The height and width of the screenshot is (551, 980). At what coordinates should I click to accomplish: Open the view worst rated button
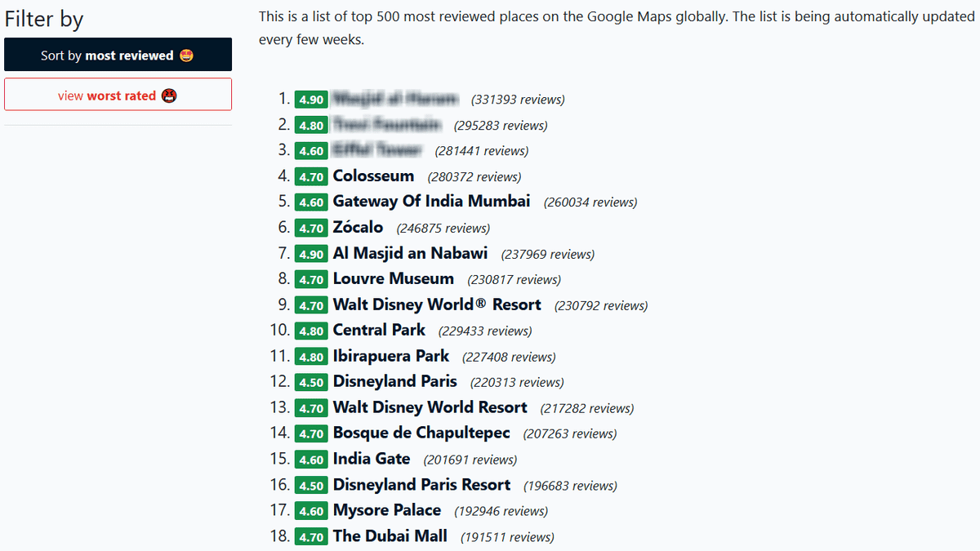click(118, 95)
